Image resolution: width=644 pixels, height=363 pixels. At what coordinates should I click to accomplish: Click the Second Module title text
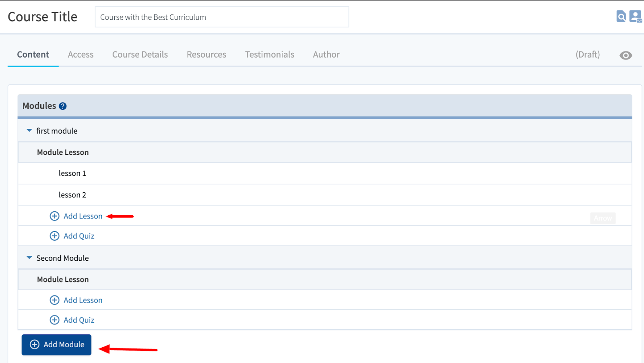[x=62, y=258]
